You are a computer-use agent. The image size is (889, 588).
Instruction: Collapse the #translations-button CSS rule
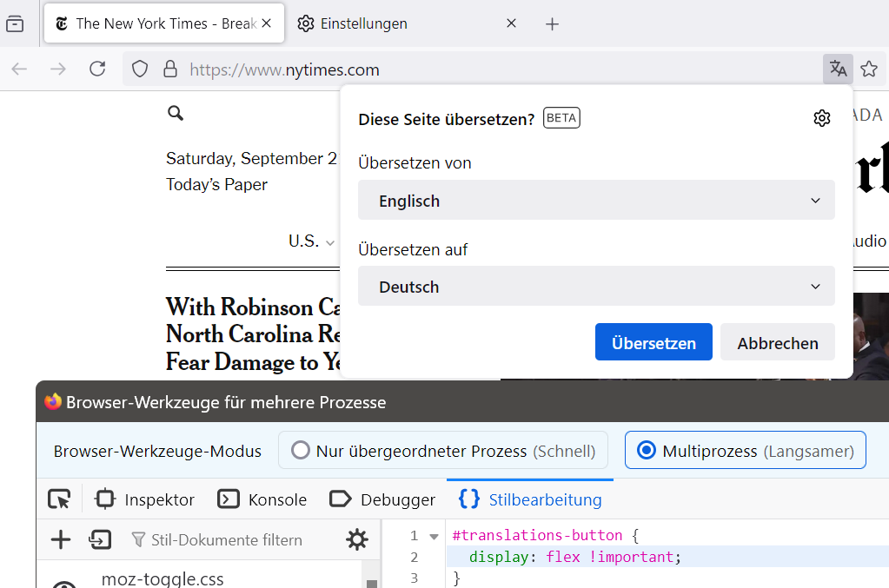(435, 536)
